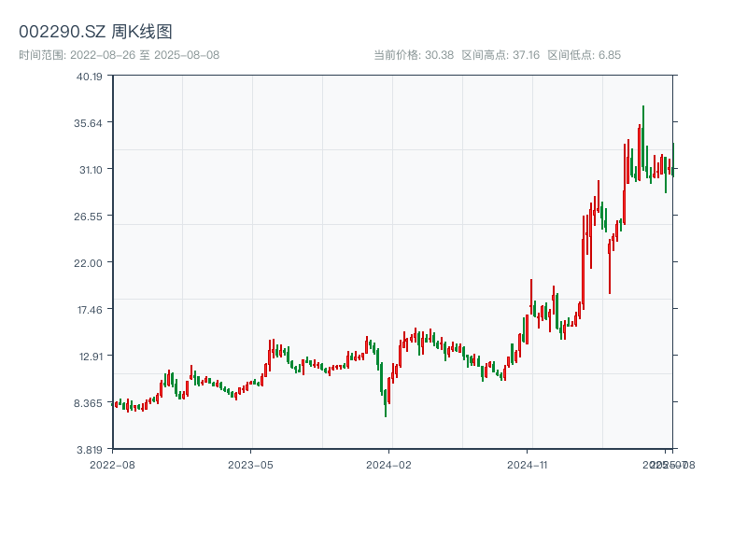Click the 区间低点 6.85 label
747x560 pixels.
coord(584,55)
